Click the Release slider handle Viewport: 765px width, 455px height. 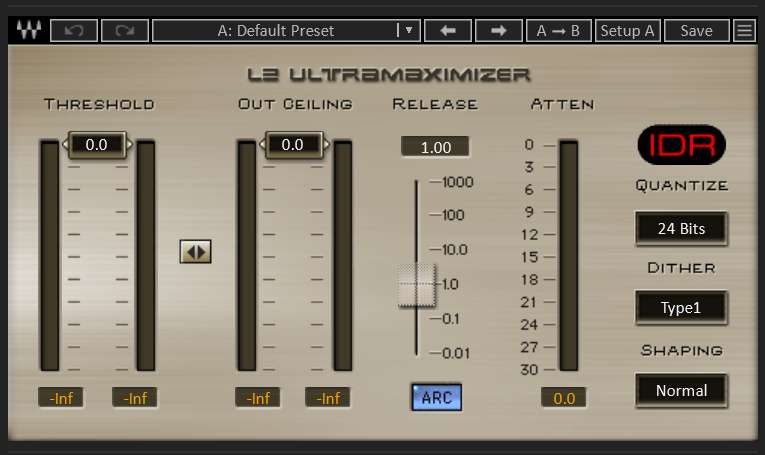(x=416, y=285)
